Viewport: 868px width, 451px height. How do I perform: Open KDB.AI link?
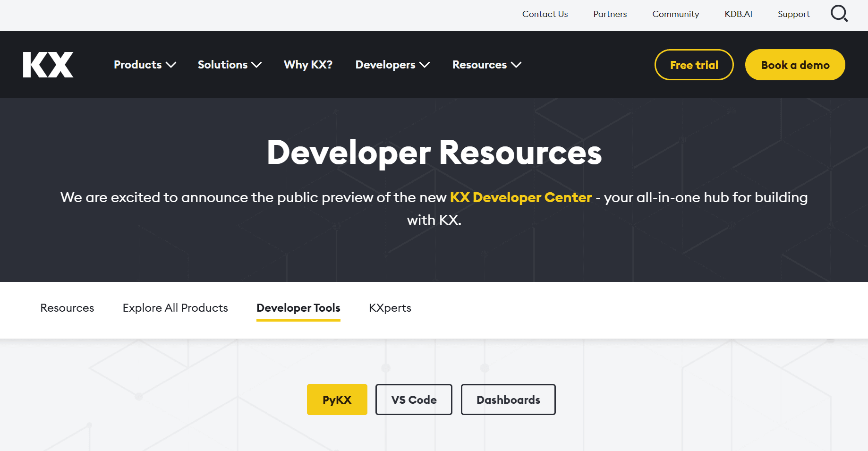click(x=739, y=14)
